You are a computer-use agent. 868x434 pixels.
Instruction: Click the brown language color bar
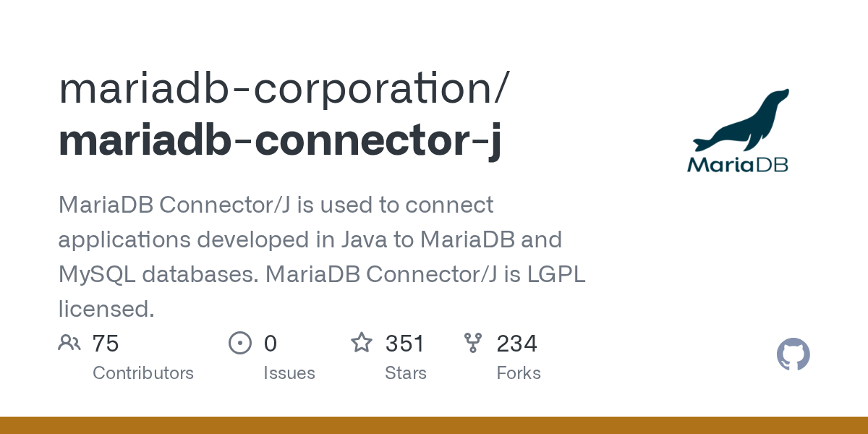point(434,425)
